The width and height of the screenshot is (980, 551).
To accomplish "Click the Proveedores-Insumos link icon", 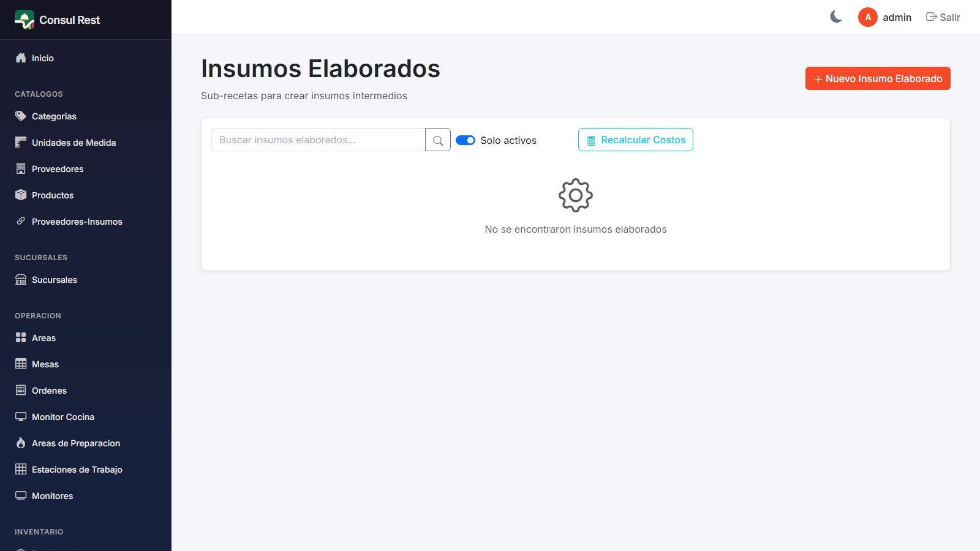I will pyautogui.click(x=21, y=221).
